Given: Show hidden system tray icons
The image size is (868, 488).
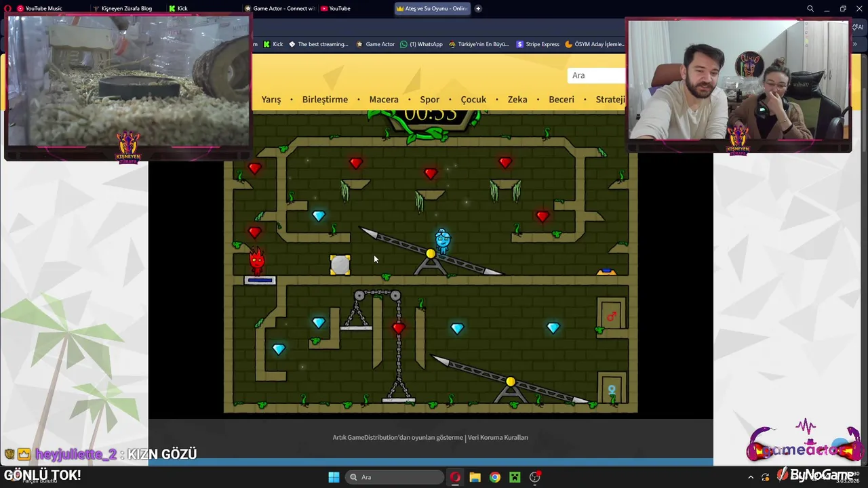Looking at the screenshot, I should 751,477.
